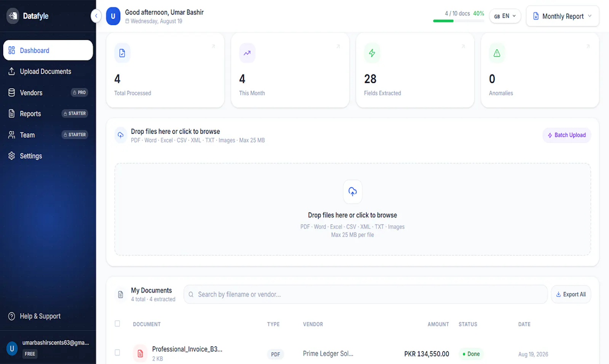The height and width of the screenshot is (364, 609).
Task: Click the TYPE column header
Action: click(x=273, y=324)
